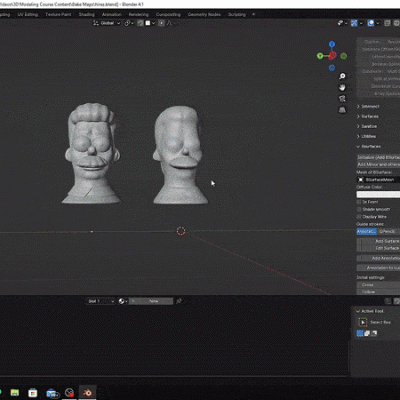Open the pivot point dropdown arrow
This screenshot has width=400, height=400.
pyautogui.click(x=132, y=23)
